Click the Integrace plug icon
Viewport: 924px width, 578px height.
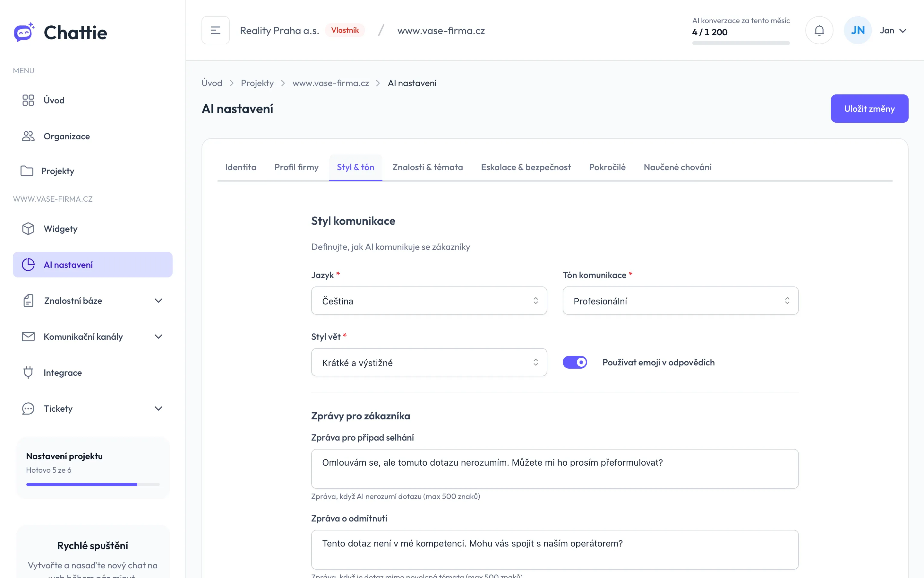pos(28,372)
